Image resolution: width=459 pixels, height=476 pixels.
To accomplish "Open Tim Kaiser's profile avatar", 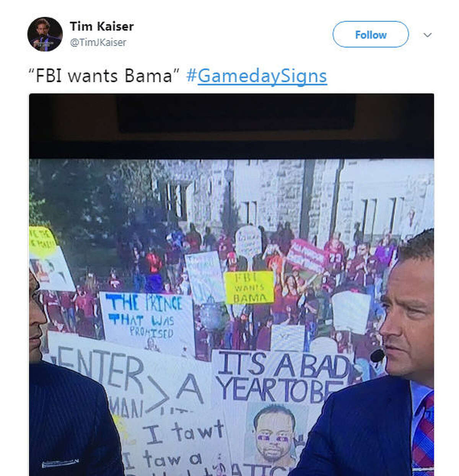I will [x=45, y=34].
